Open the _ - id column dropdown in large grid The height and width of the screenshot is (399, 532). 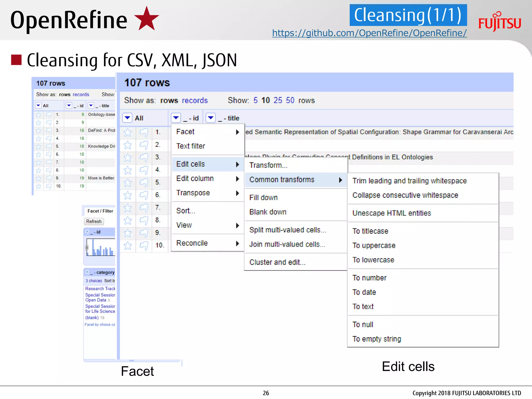pos(176,118)
